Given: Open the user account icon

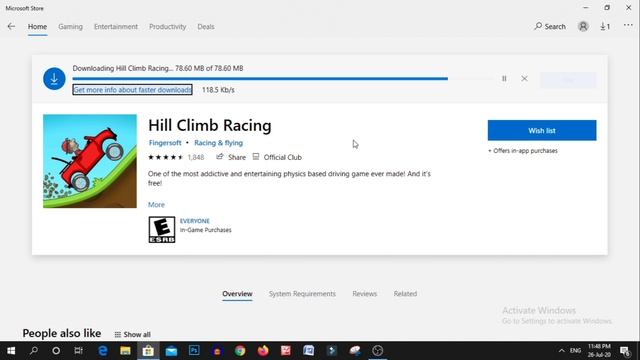Looking at the screenshot, I should point(583,27).
